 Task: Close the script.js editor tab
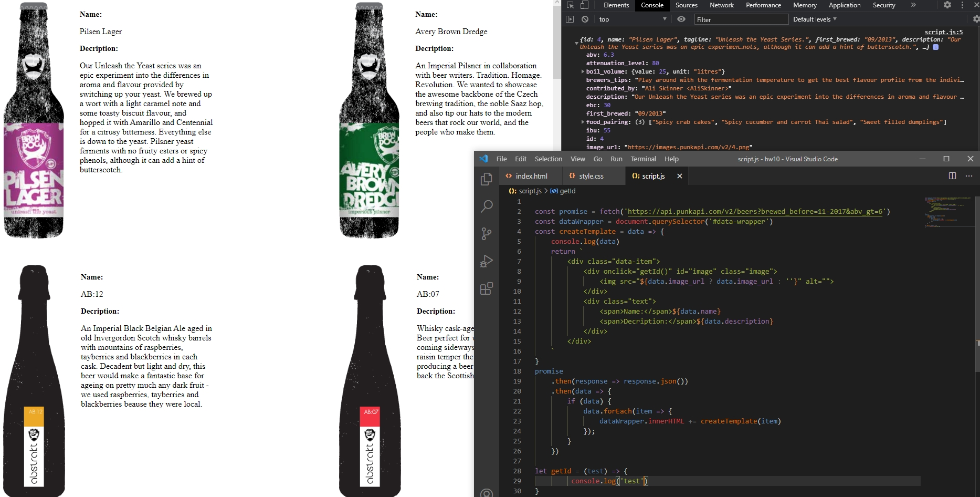coord(679,176)
